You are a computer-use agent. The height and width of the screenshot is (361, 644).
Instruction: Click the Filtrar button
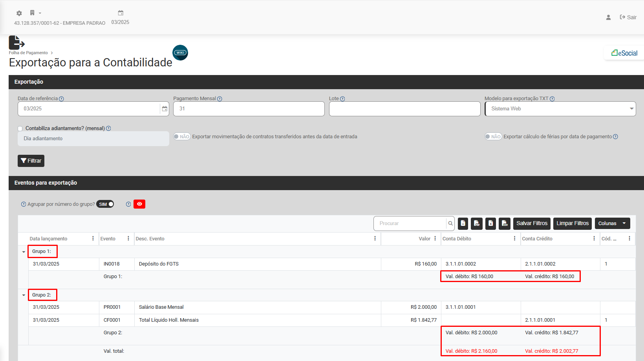pyautogui.click(x=31, y=161)
